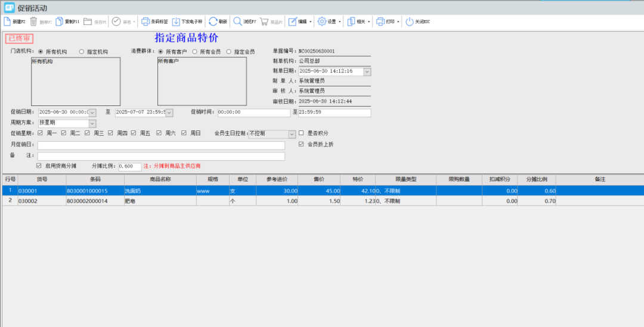Image resolution: width=644 pixels, height=327 pixels.
Task: Expand the 周期方案 combo box
Action: pyautogui.click(x=92, y=123)
